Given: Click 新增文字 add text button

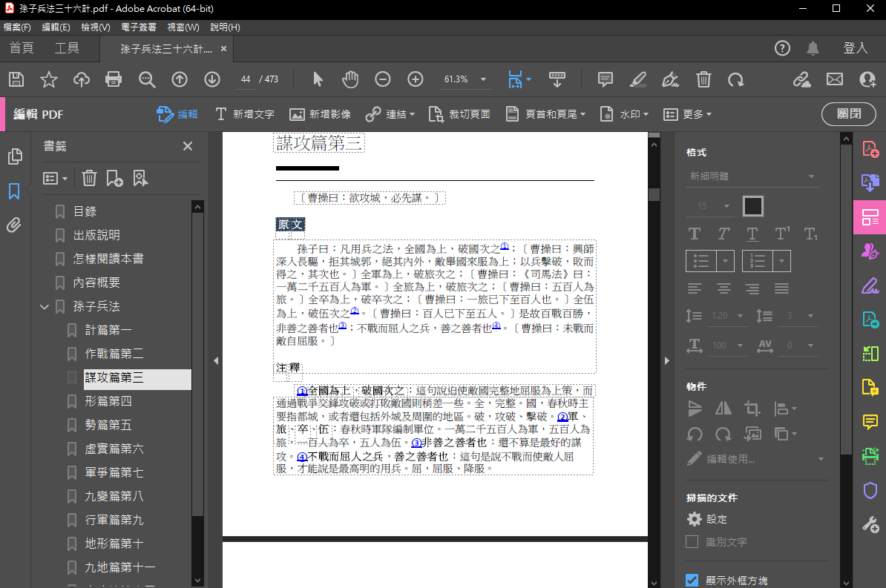Looking at the screenshot, I should (245, 115).
